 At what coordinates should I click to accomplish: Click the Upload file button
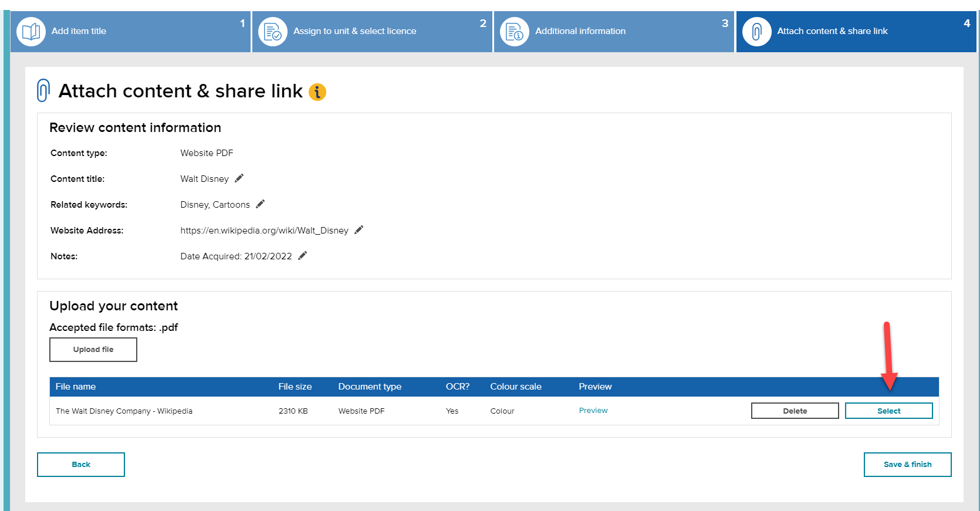tap(93, 350)
